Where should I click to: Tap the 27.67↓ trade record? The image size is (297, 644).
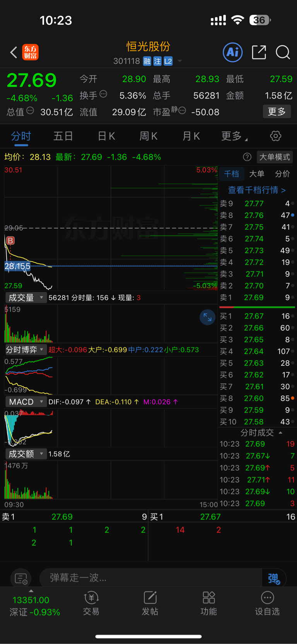(x=257, y=456)
